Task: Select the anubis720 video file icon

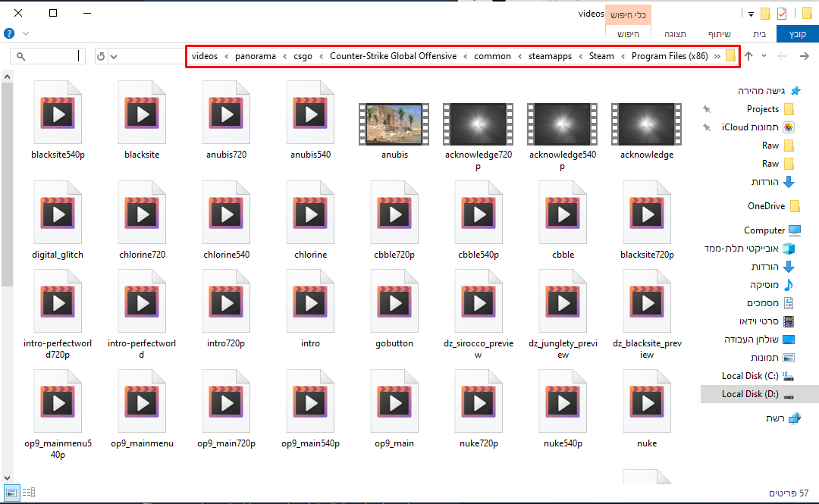Action: click(x=226, y=112)
